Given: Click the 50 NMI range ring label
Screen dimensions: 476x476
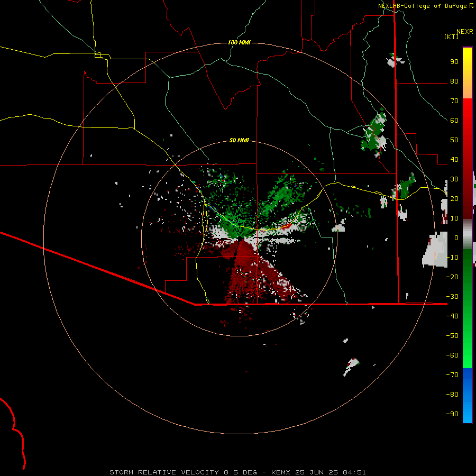Looking at the screenshot, I should pyautogui.click(x=239, y=140).
